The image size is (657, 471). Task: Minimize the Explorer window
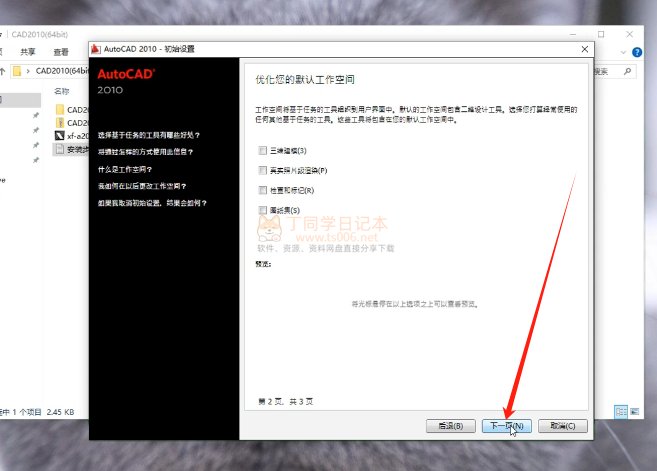point(573,34)
